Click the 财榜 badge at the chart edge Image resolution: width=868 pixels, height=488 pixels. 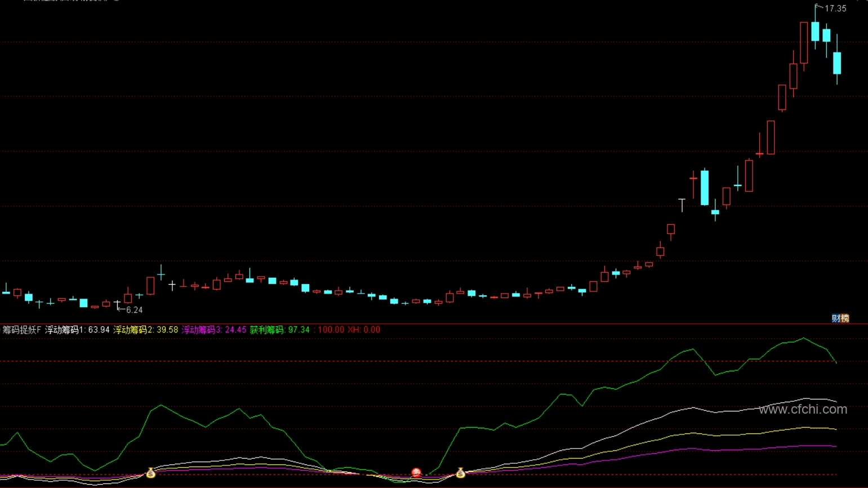point(840,318)
